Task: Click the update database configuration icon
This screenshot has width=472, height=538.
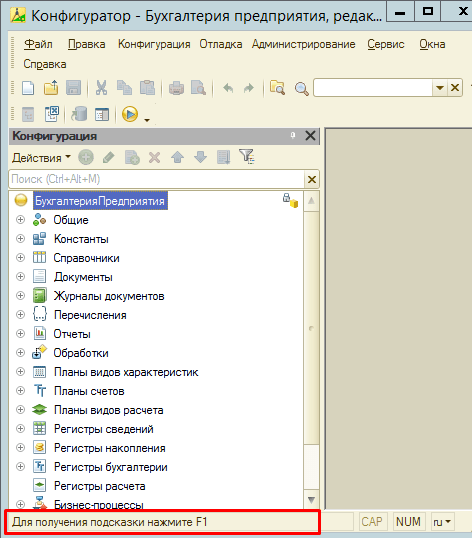Action: (x=79, y=114)
